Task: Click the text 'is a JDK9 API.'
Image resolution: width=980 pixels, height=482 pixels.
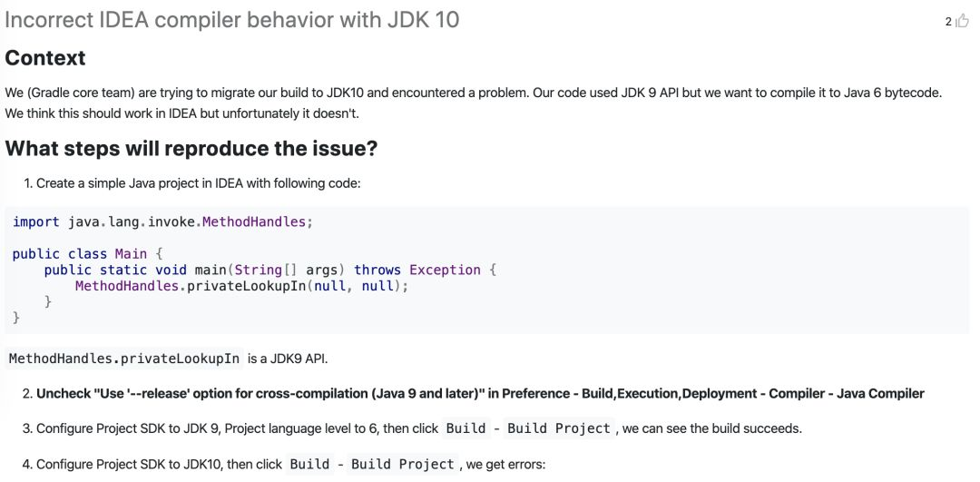Action: point(288,359)
